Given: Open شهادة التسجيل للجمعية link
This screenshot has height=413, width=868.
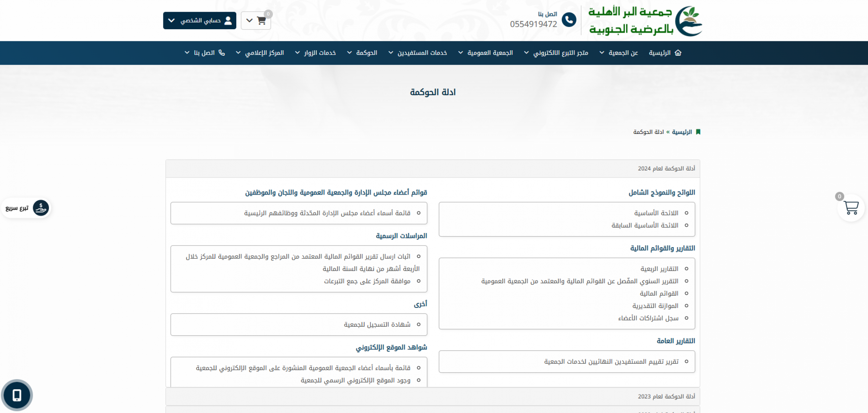Looking at the screenshot, I should [377, 325].
